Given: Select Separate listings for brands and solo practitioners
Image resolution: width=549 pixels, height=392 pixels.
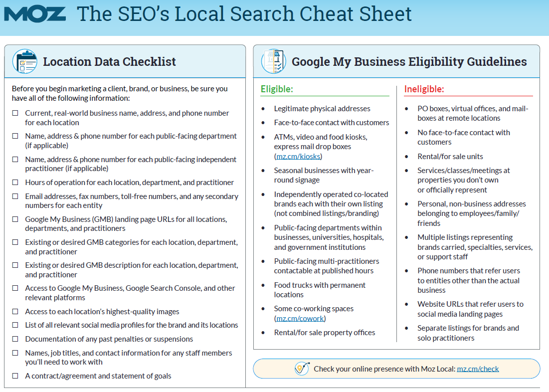Looking at the screenshot, I should coord(468,333).
